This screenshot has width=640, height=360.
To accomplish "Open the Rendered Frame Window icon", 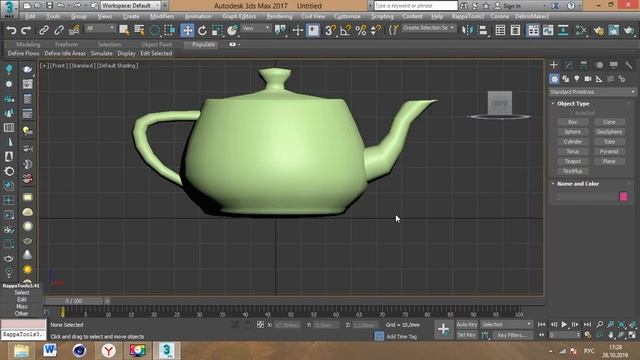I will click(613, 30).
